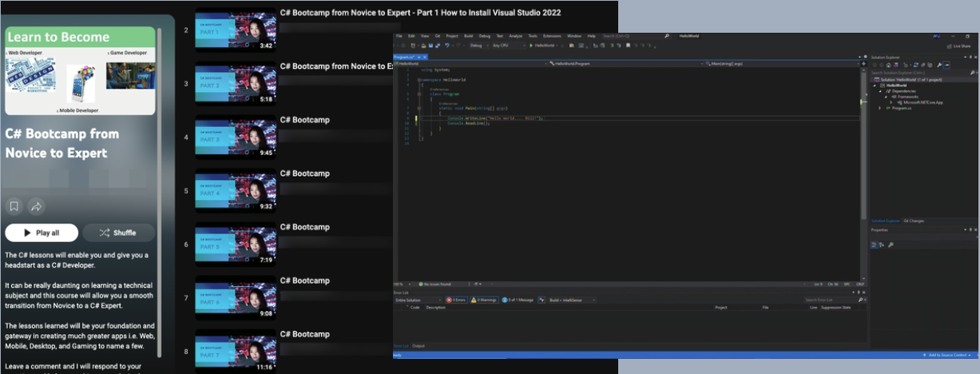980x374 pixels.
Task: Toggle the 0 Errors filter
Action: tap(456, 300)
